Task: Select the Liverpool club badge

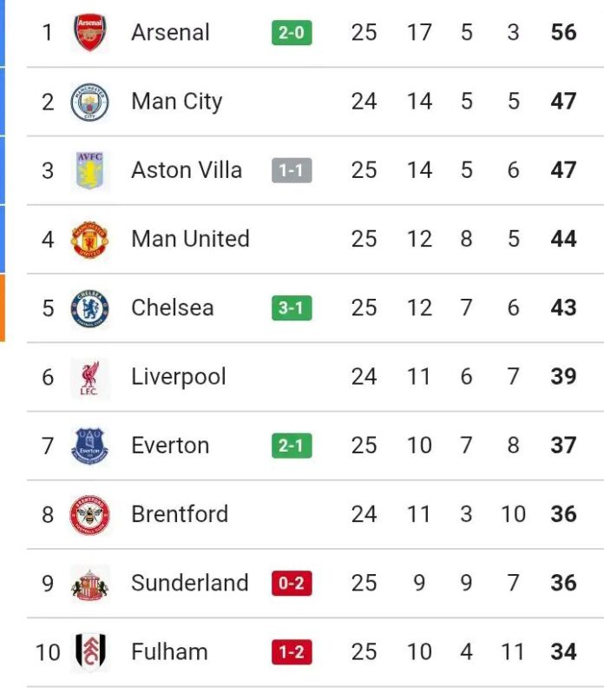Action: pos(87,376)
